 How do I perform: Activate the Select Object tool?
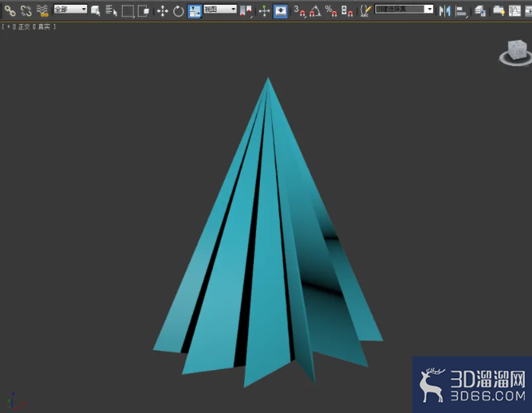pos(96,11)
